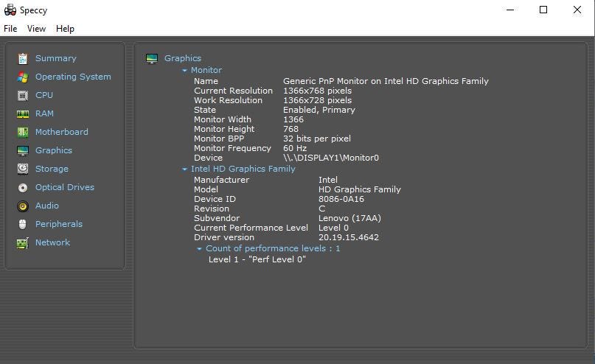Go to the Summary section
Screen dimensions: 595x364
(x=56, y=58)
